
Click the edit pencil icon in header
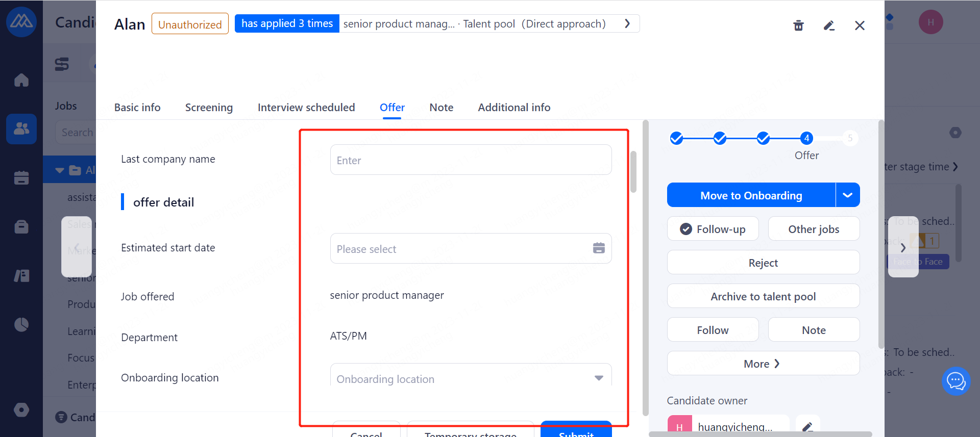(x=829, y=25)
